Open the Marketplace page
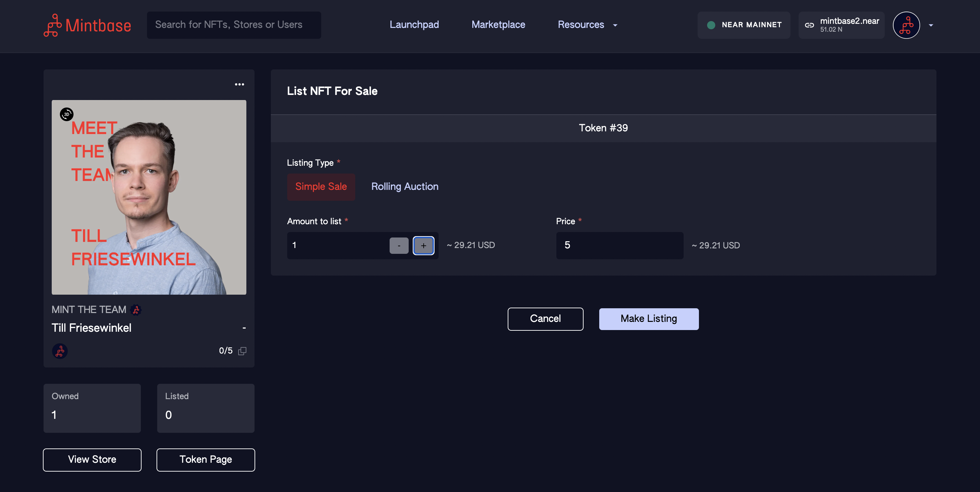This screenshot has height=492, width=980. [498, 25]
